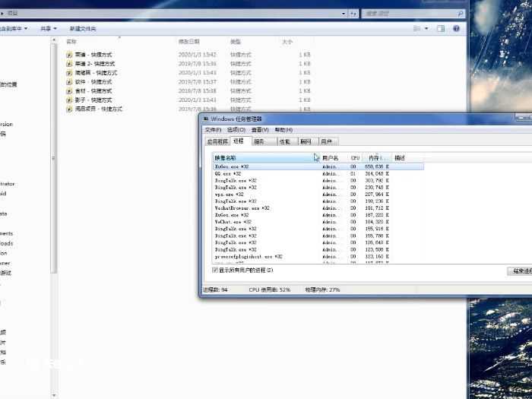Click the Windows Task Manager title bar icon

206,119
